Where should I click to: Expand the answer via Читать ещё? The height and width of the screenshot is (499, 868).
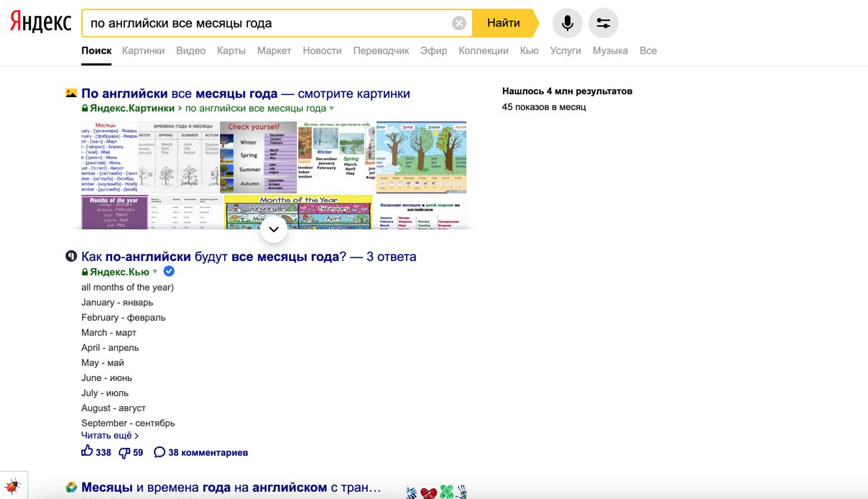[x=110, y=435]
